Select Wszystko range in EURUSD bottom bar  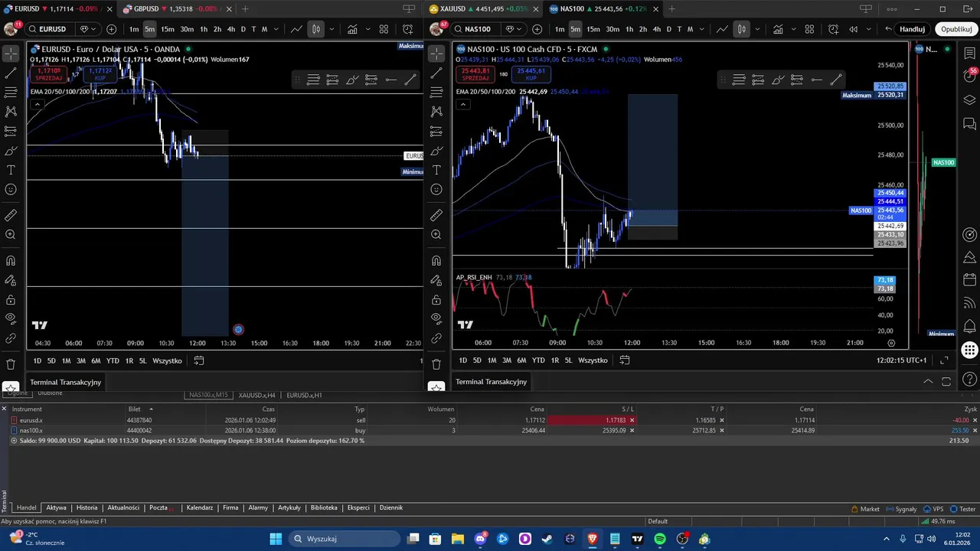pos(167,360)
